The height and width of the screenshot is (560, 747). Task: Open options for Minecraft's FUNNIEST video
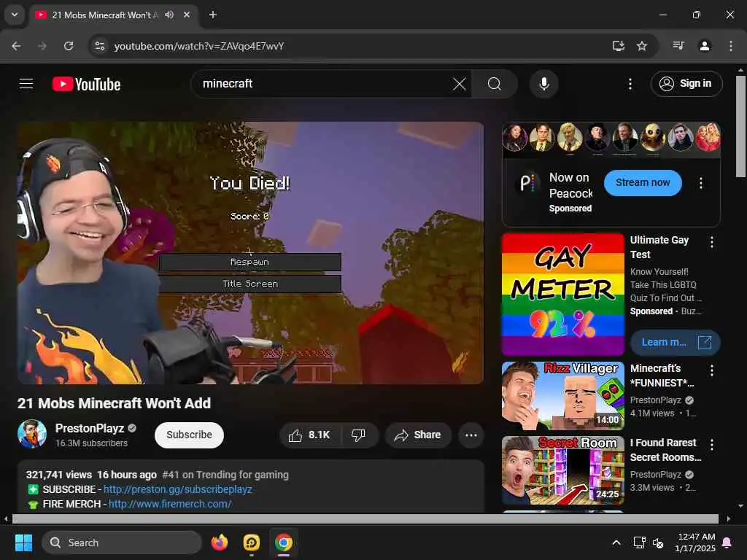click(x=712, y=370)
